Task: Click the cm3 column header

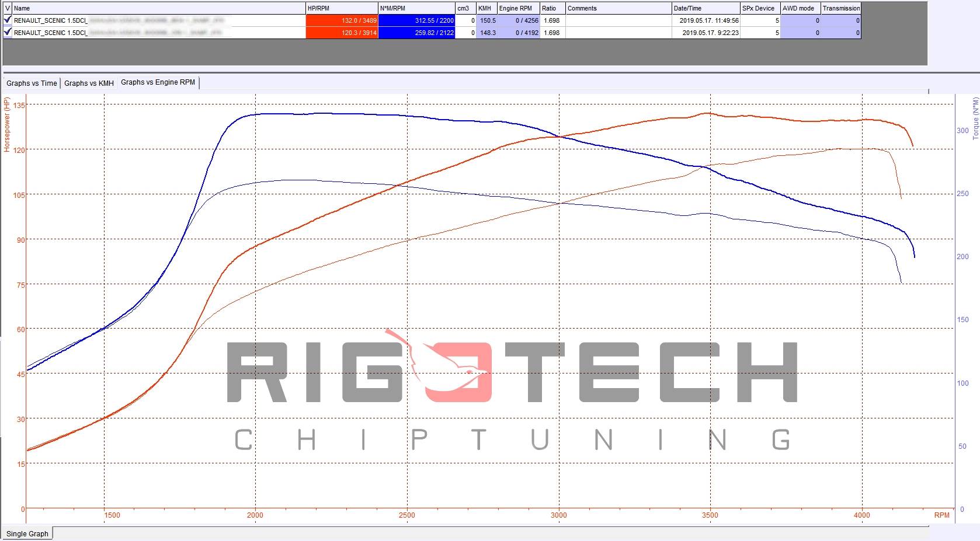Action: (465, 8)
